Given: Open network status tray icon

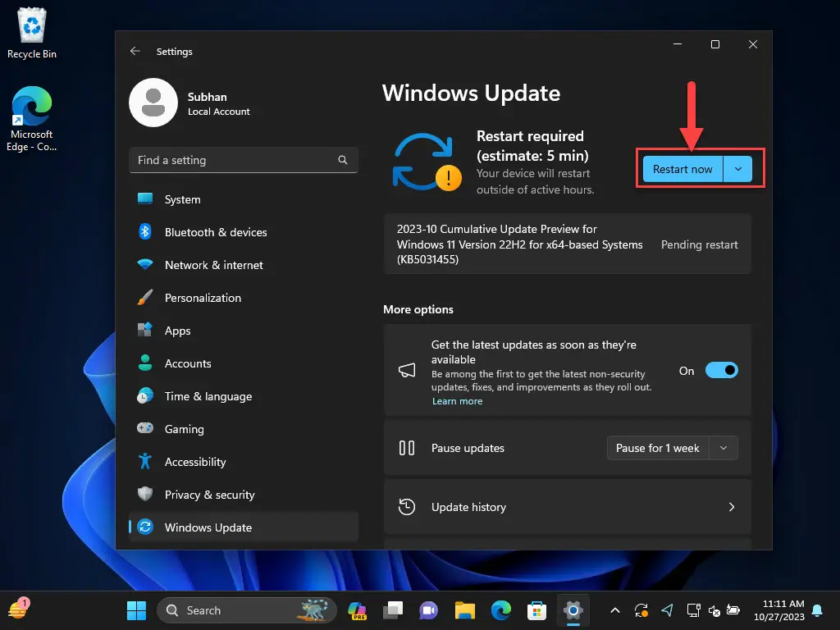Looking at the screenshot, I should point(694,610).
